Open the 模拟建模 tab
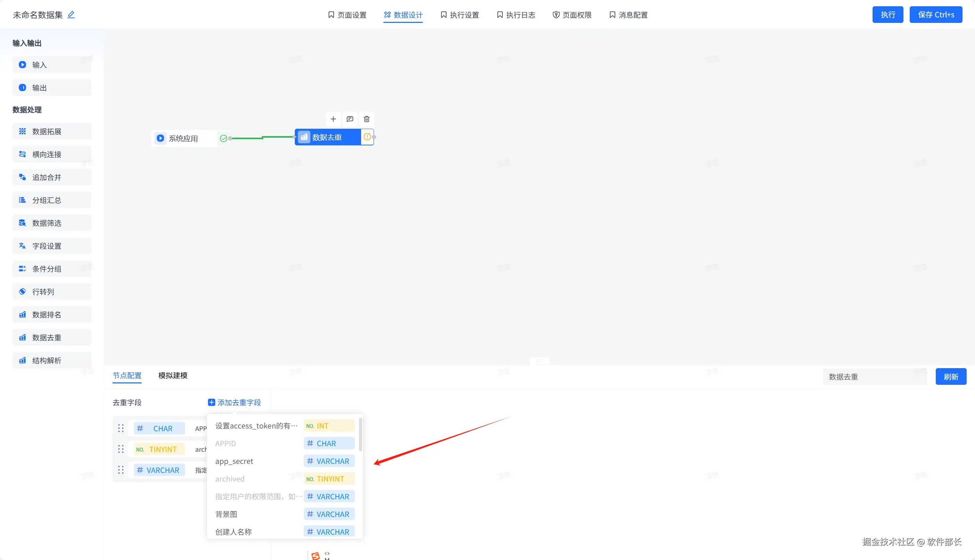Viewport: 975px width, 560px height. click(x=173, y=375)
